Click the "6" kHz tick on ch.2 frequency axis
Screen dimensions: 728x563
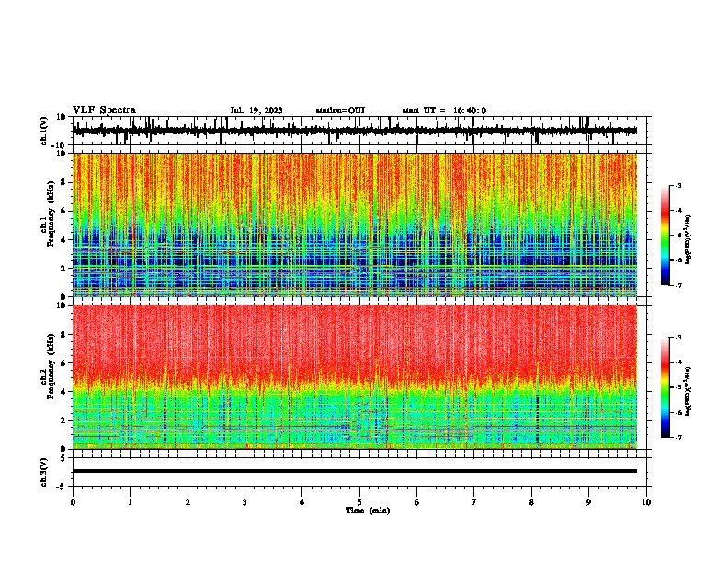tap(64, 362)
